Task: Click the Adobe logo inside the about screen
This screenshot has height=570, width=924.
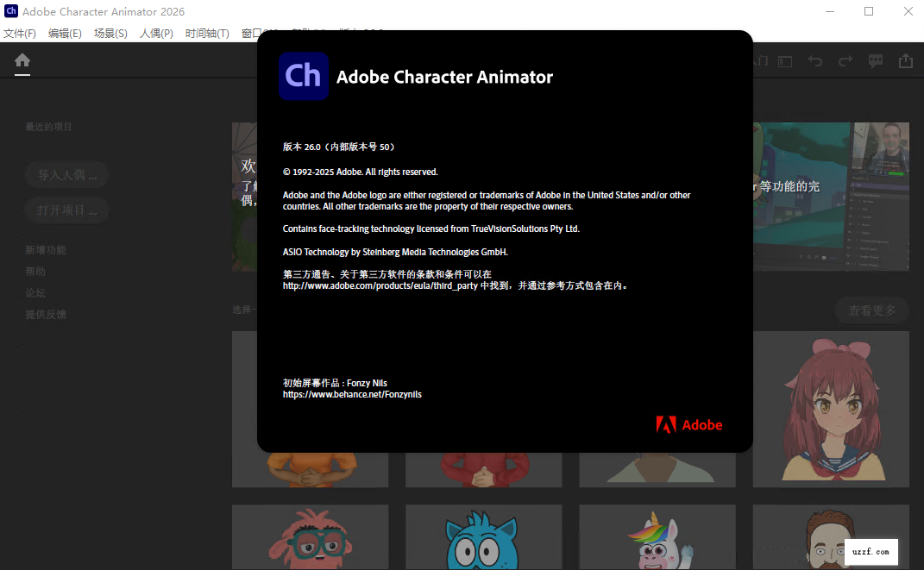Action: tap(688, 424)
